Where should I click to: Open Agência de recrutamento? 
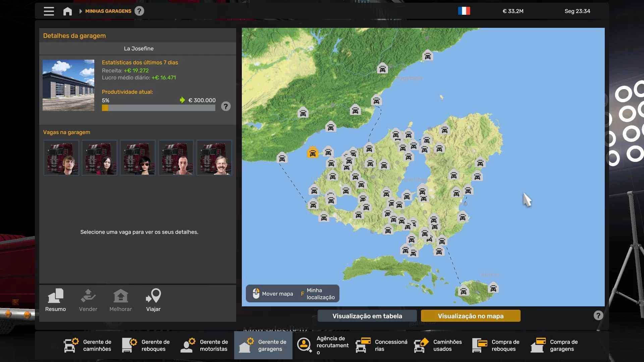click(x=323, y=345)
